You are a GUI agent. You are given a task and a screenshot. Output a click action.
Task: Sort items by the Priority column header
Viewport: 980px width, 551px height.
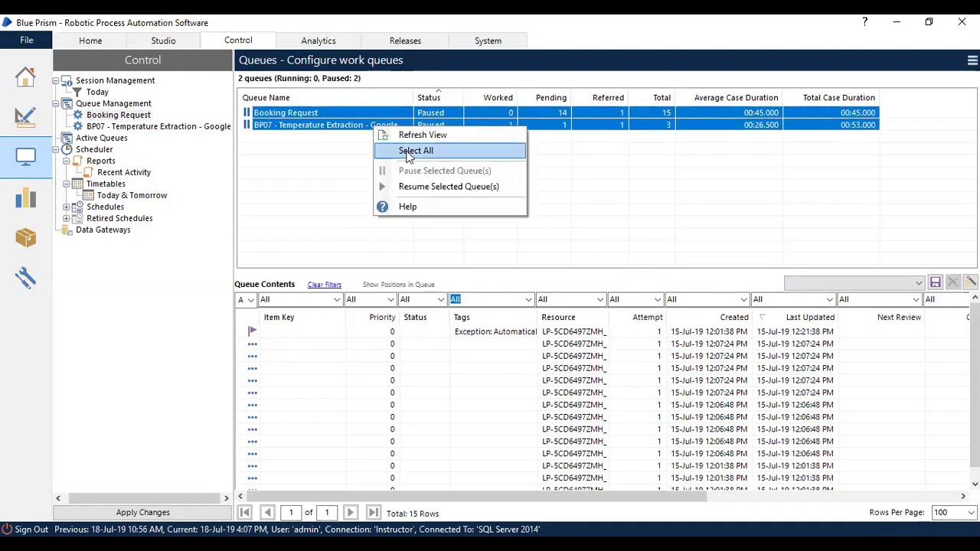pos(371,318)
